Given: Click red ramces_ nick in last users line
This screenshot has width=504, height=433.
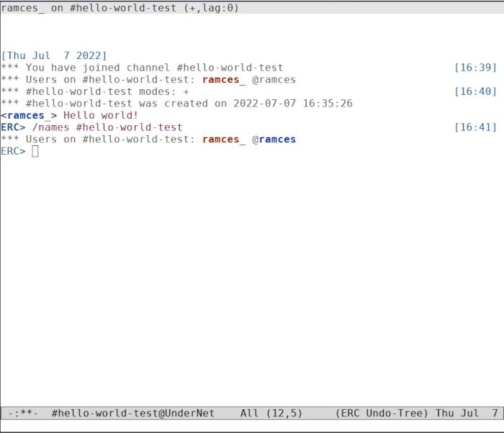Looking at the screenshot, I should (224, 140).
